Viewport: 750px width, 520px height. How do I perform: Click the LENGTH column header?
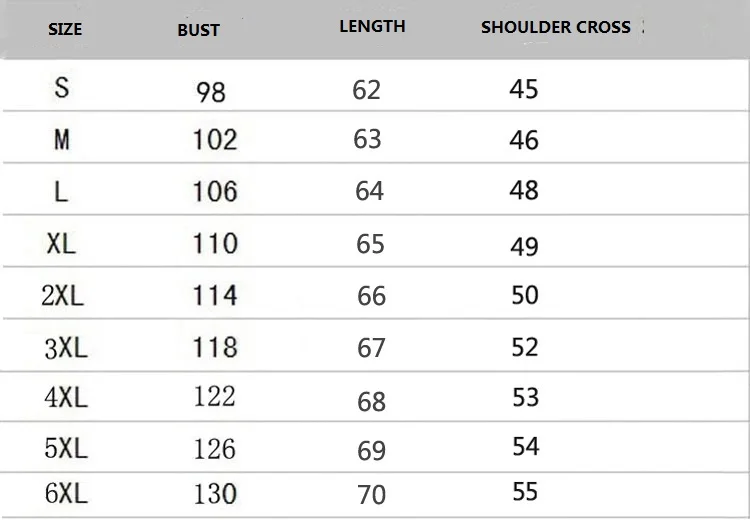coord(372,26)
